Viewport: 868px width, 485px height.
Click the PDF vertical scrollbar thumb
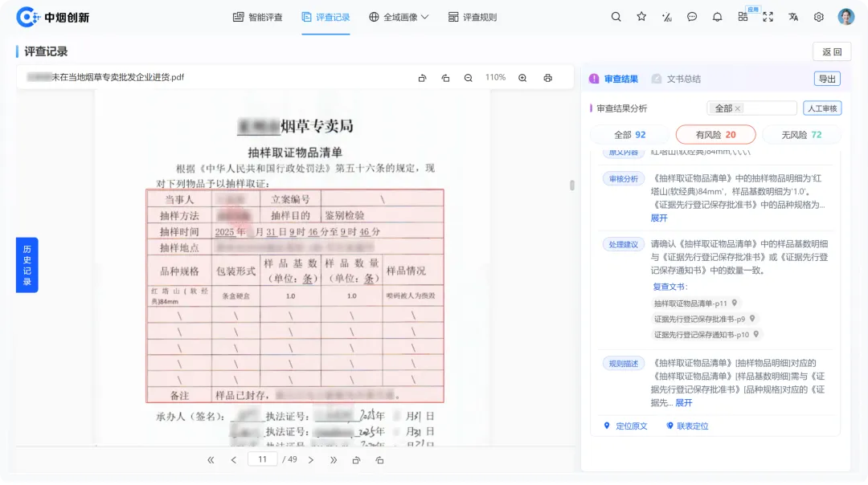[x=572, y=185]
